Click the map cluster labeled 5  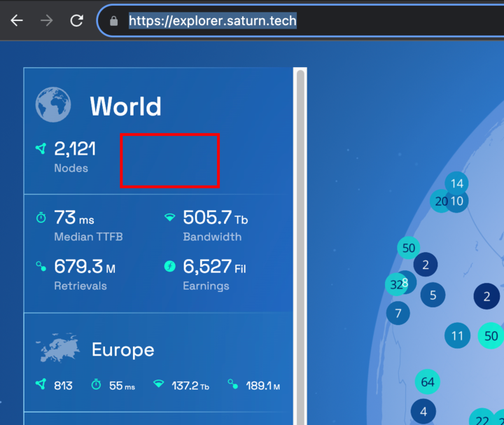433,295
